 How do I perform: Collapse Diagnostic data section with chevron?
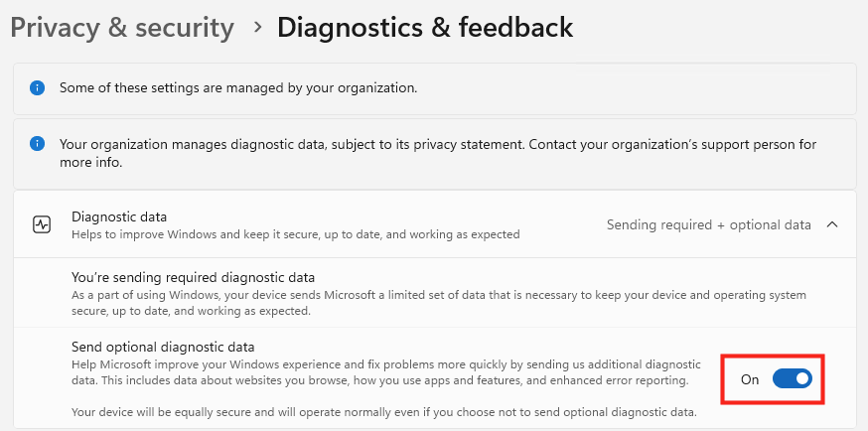coord(832,224)
